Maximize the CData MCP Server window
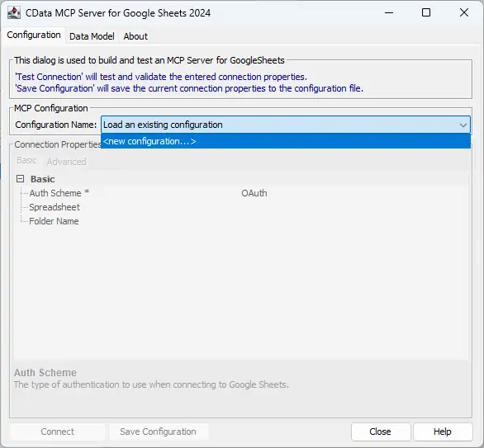This screenshot has height=448, width=484. tap(426, 12)
